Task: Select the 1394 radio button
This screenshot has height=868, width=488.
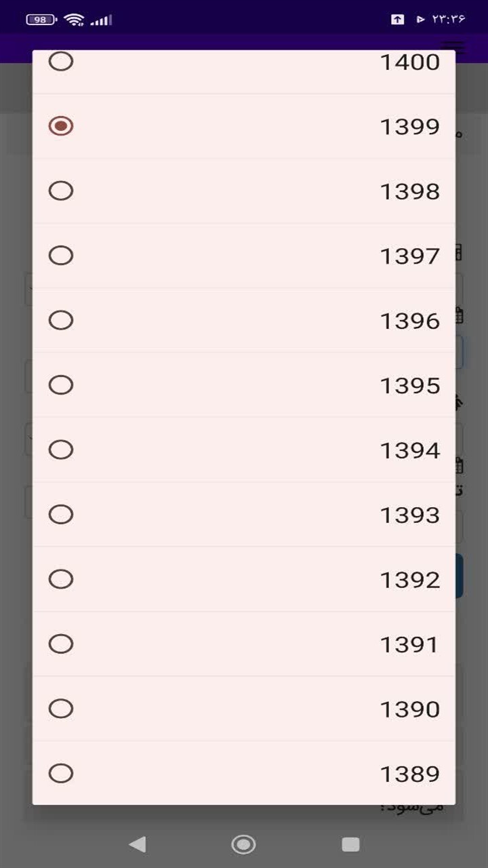Action: click(61, 450)
